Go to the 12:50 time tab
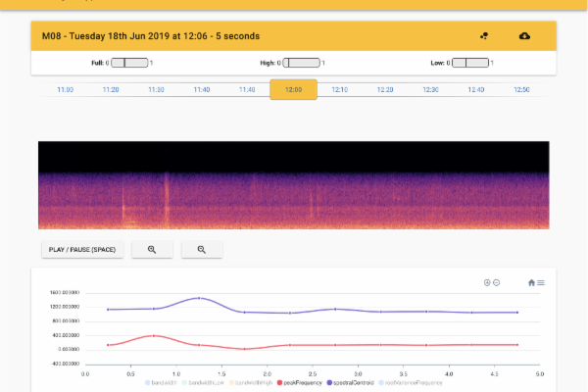Image resolution: width=588 pixels, height=392 pixels. point(521,89)
